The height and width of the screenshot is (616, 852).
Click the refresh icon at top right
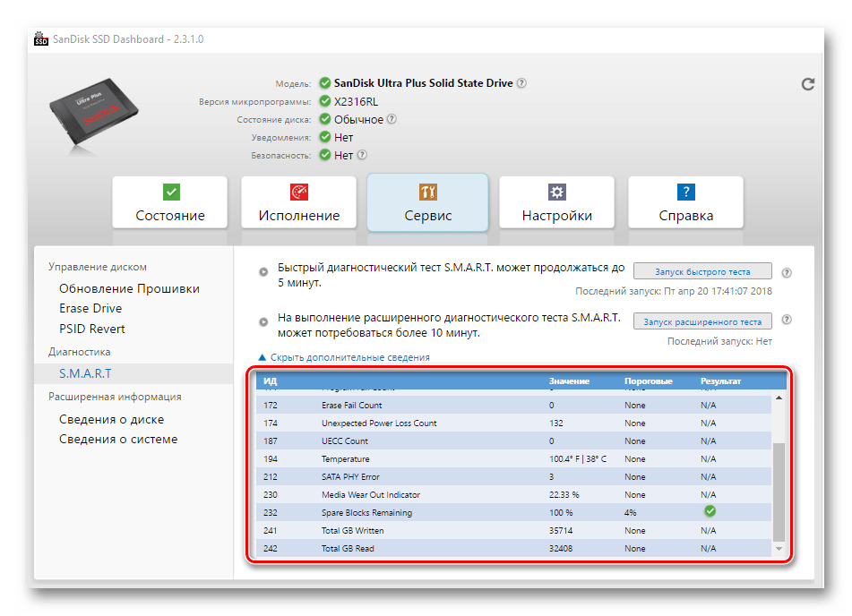(808, 83)
